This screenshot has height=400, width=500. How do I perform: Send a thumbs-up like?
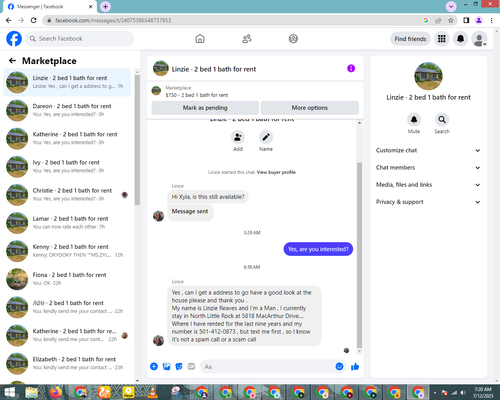[x=355, y=367]
